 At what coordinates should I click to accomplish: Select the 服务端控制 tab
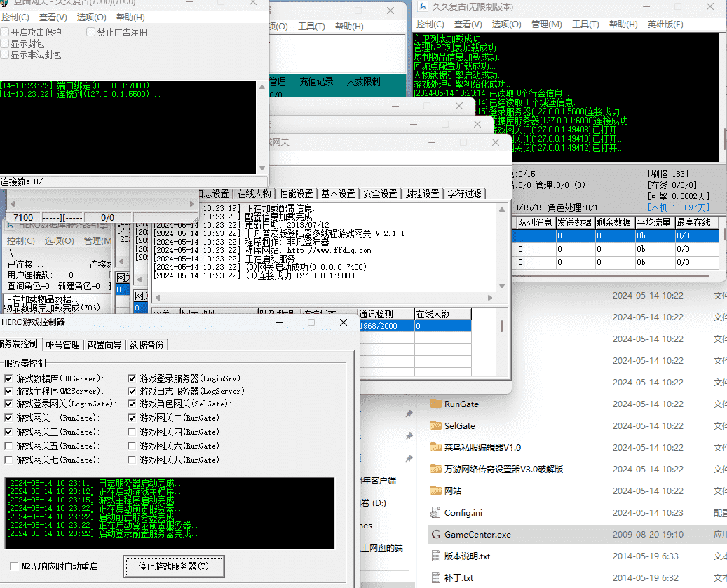tap(18, 344)
